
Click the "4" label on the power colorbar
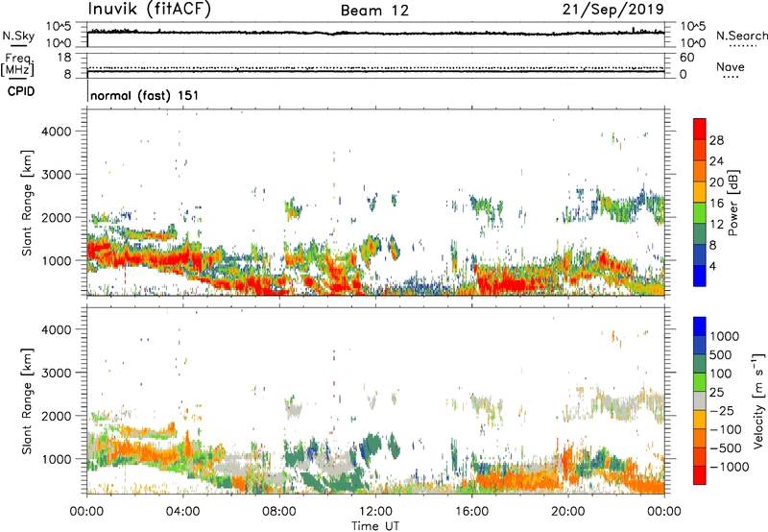(712, 266)
